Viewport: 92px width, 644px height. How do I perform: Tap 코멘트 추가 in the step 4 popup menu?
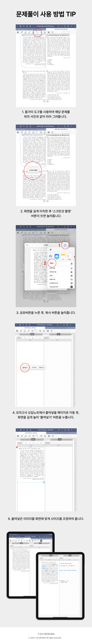point(41,367)
